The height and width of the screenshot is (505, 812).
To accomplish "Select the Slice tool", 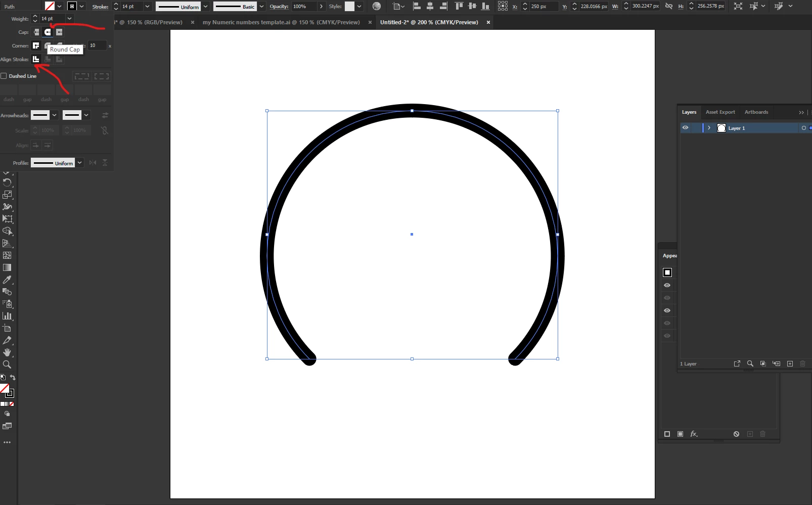I will point(7,340).
